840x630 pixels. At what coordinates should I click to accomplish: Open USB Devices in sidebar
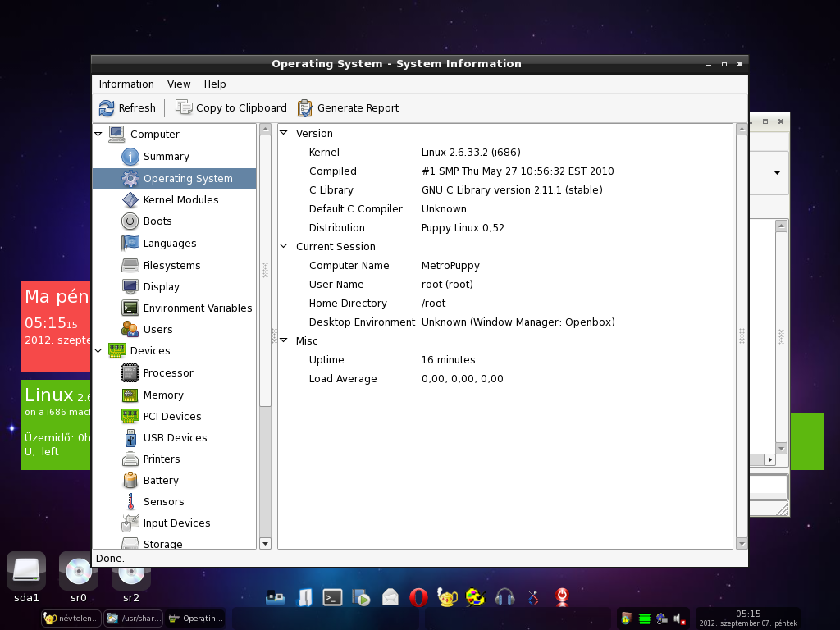click(x=174, y=438)
